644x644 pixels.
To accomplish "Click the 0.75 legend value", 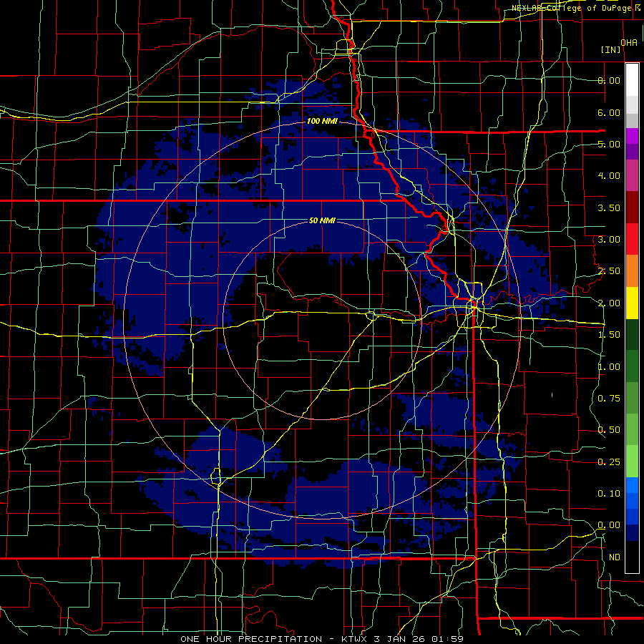I will point(609,399).
